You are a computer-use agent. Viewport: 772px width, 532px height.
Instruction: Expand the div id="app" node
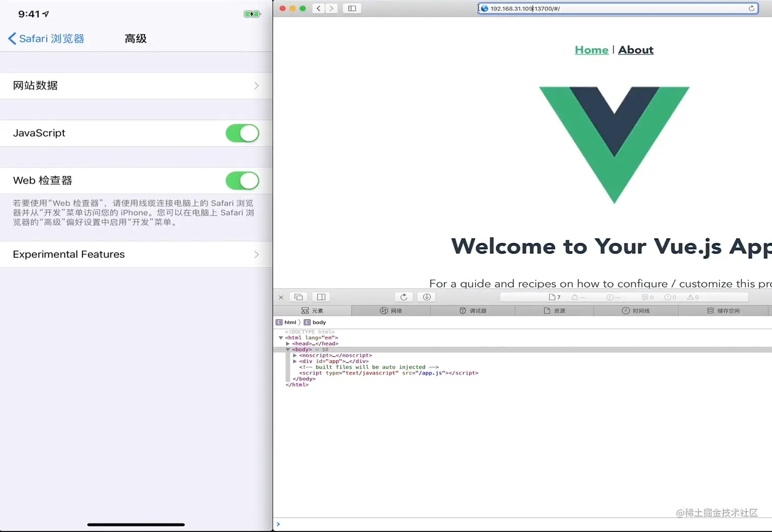click(295, 361)
